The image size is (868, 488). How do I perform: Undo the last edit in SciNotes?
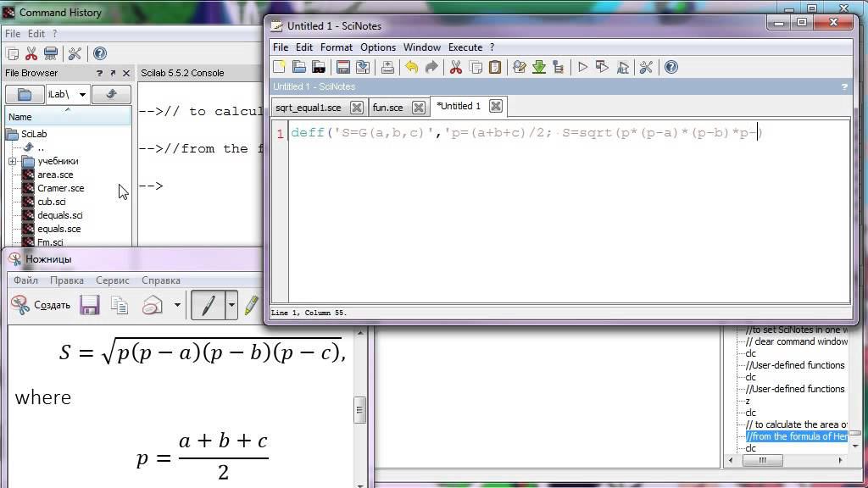[x=411, y=67]
